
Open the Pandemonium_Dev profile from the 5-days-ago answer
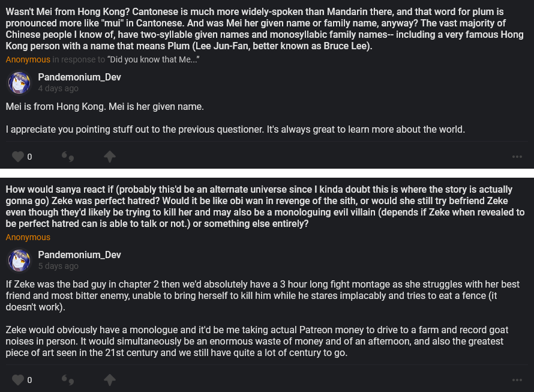[x=79, y=255]
